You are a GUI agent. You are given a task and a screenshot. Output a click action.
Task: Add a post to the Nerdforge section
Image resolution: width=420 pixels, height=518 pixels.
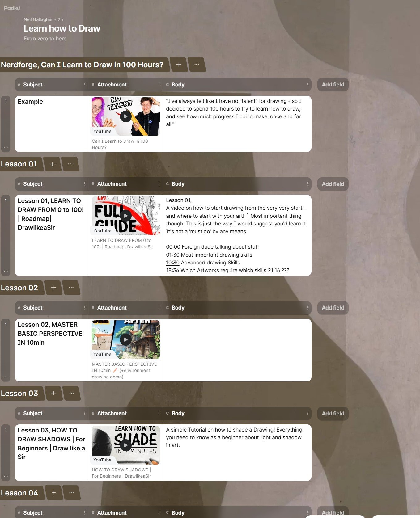click(179, 65)
